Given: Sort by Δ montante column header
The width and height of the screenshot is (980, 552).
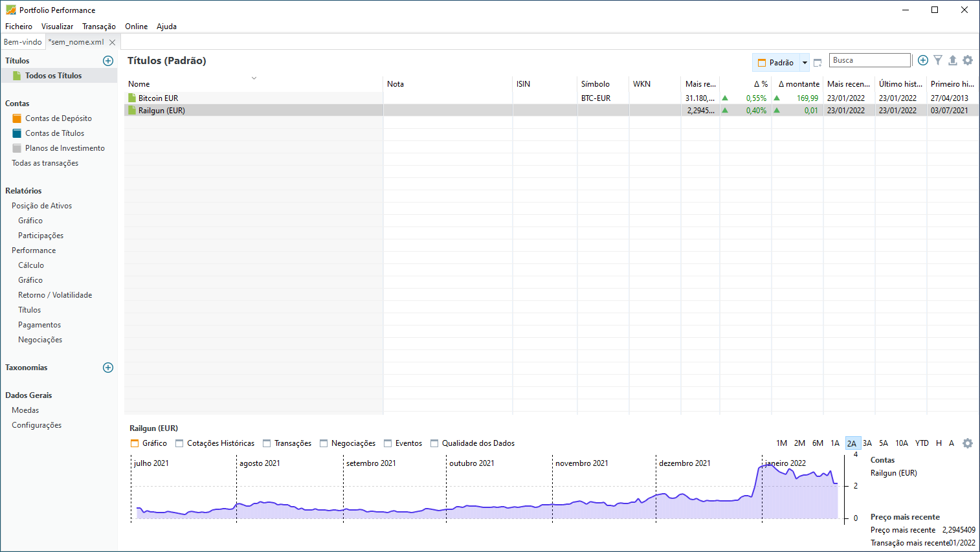Looking at the screenshot, I should point(797,84).
